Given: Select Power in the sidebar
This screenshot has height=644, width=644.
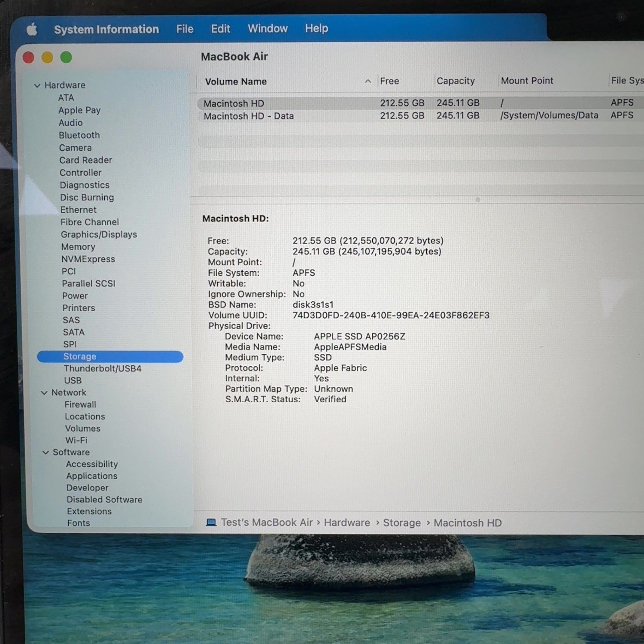Looking at the screenshot, I should (x=75, y=296).
